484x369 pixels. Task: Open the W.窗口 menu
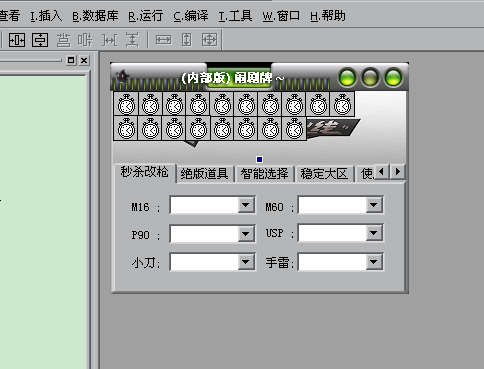(281, 16)
